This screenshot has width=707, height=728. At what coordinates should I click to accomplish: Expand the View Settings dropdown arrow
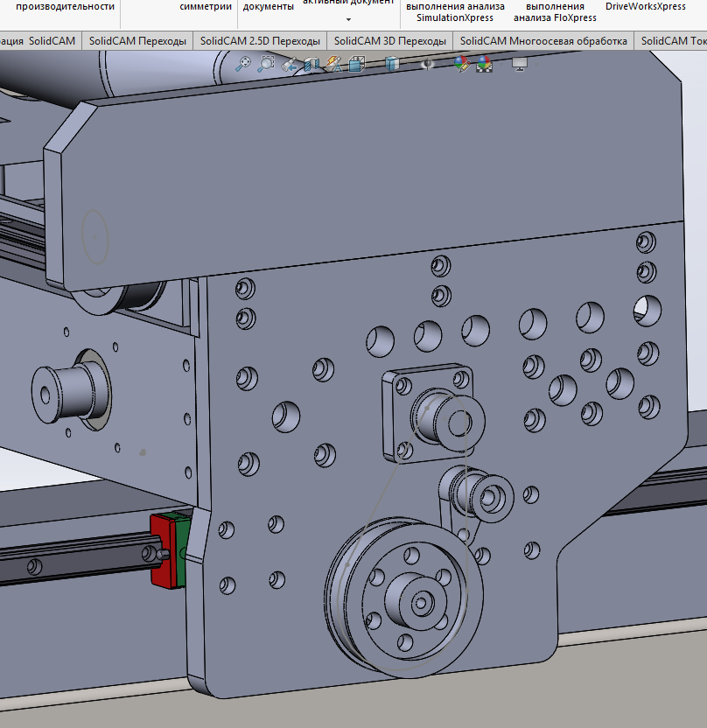(x=536, y=65)
